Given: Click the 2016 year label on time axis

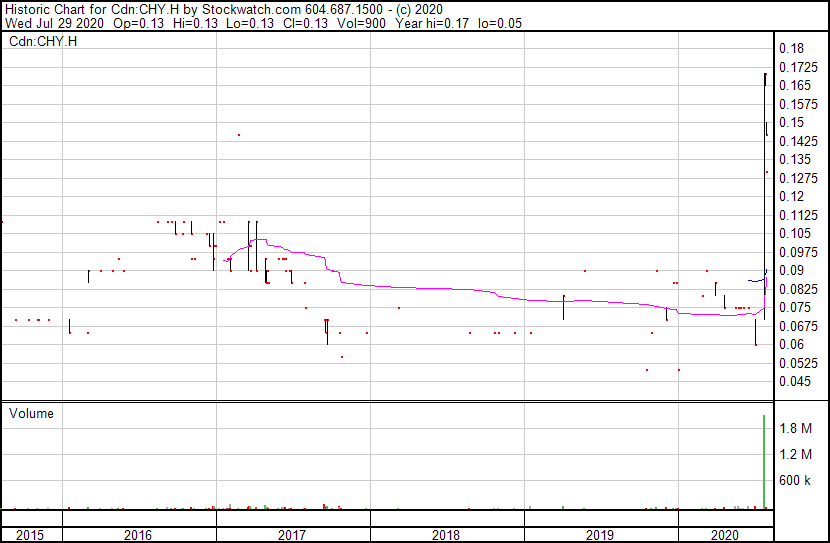Looking at the screenshot, I should click(x=138, y=536).
